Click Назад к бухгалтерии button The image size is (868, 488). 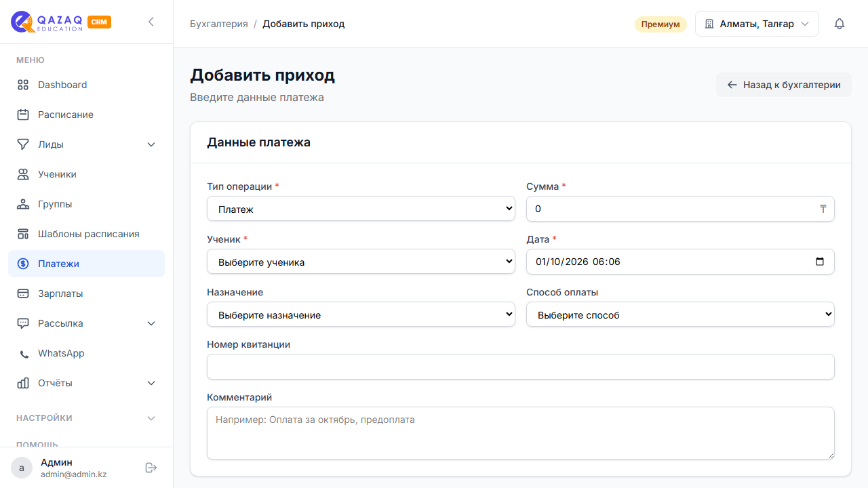784,85
